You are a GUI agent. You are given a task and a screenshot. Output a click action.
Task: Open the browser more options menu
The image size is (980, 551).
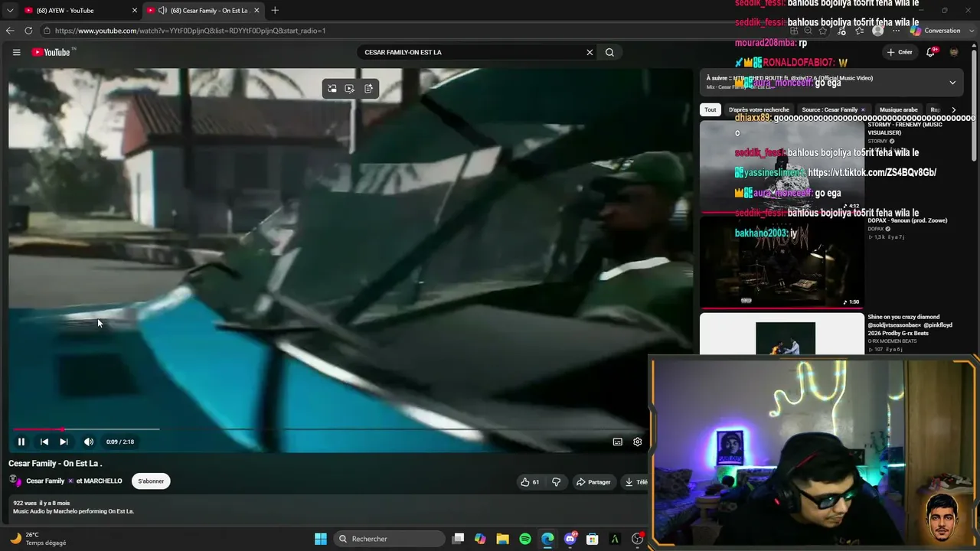click(896, 31)
